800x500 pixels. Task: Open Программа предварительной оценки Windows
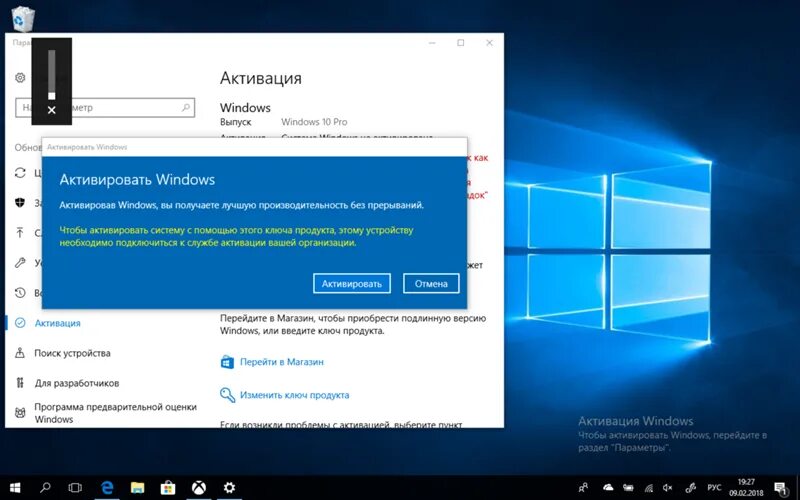click(115, 413)
